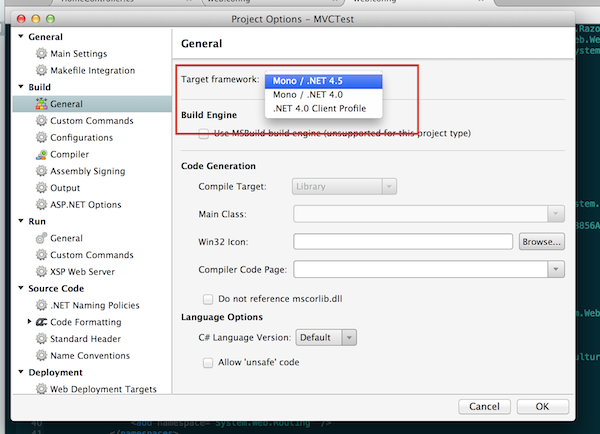Screen dimensions: 600x434
Task: Click the OK button
Action: 542,406
